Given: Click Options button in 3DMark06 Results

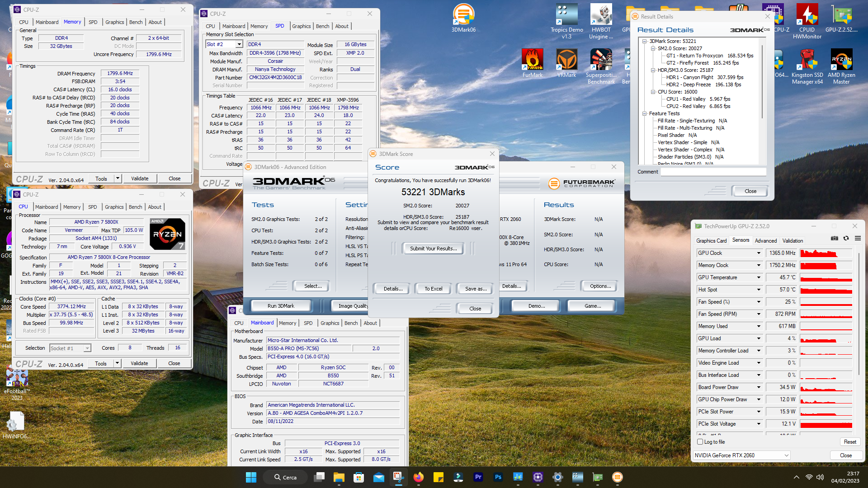Looking at the screenshot, I should pyautogui.click(x=600, y=286).
